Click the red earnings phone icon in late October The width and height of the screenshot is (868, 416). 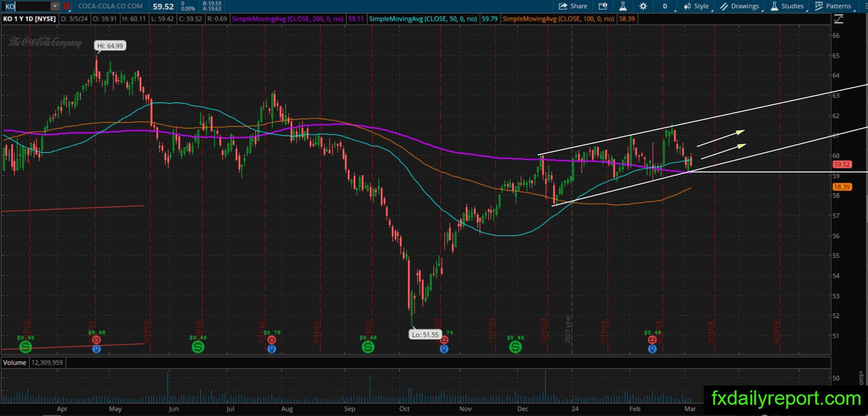pyautogui.click(x=444, y=340)
